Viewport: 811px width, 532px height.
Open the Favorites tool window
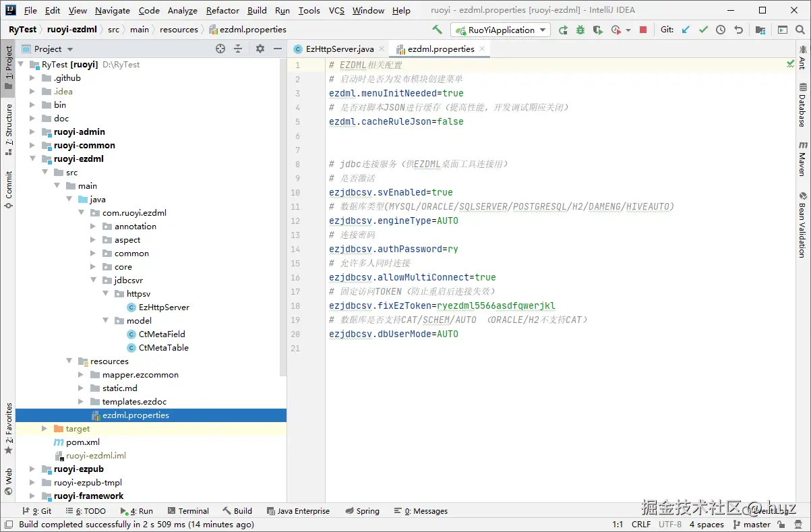tap(9, 429)
